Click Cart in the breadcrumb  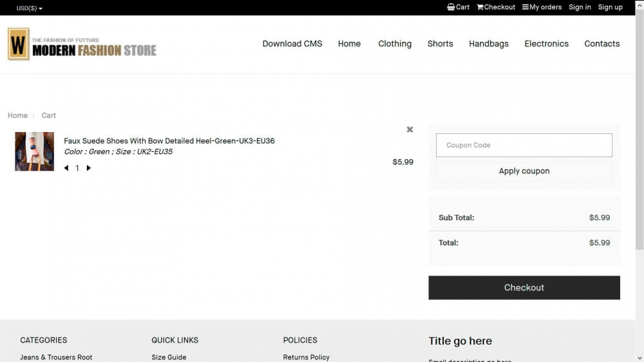[x=48, y=115]
